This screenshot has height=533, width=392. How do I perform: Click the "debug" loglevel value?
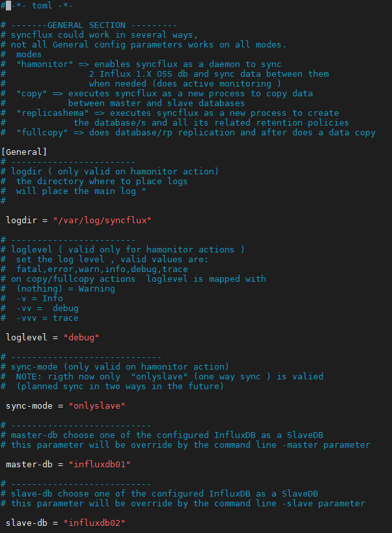coord(81,338)
